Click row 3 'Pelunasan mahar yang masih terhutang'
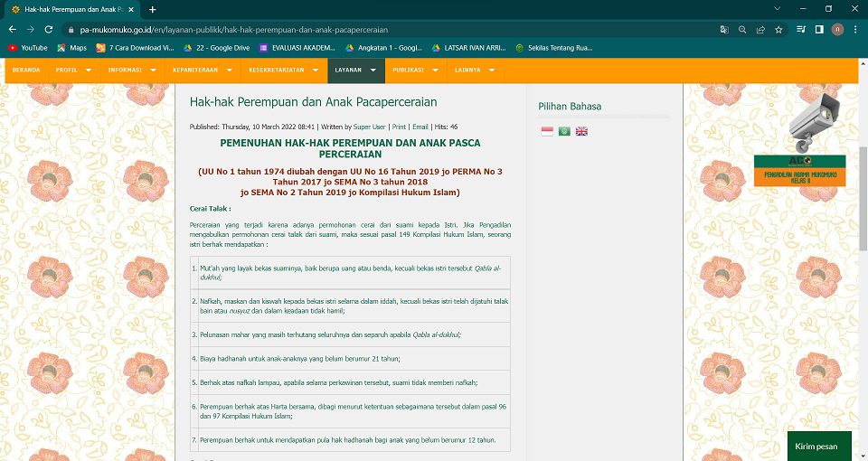Screen dimensions: 868x461 click(350, 334)
